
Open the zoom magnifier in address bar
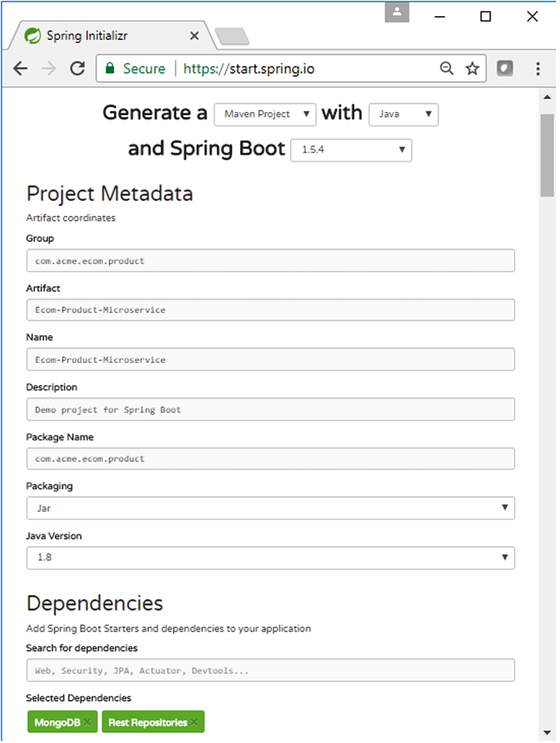click(x=446, y=69)
